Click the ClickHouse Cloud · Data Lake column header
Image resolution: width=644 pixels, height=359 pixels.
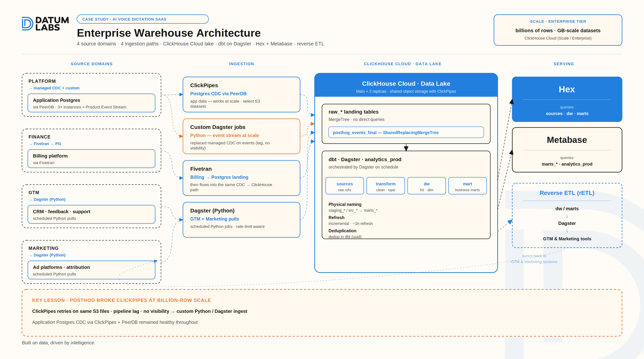[x=402, y=64]
